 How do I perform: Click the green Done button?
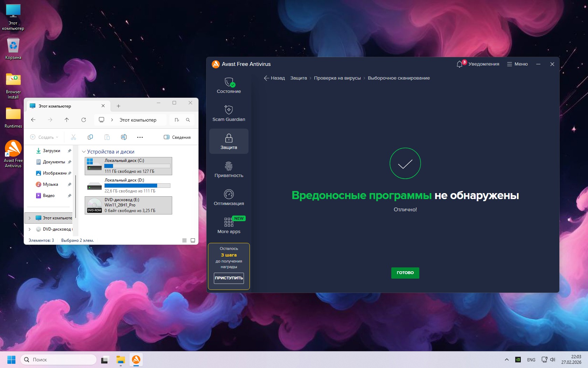[x=405, y=273]
